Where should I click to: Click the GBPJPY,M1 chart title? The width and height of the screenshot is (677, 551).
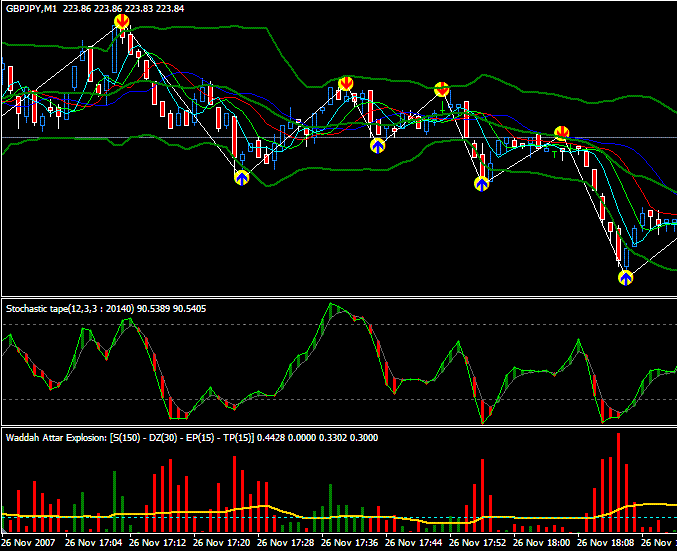click(x=31, y=9)
